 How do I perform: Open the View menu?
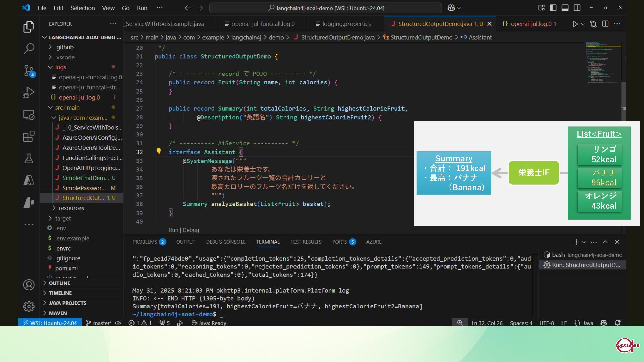point(108,8)
